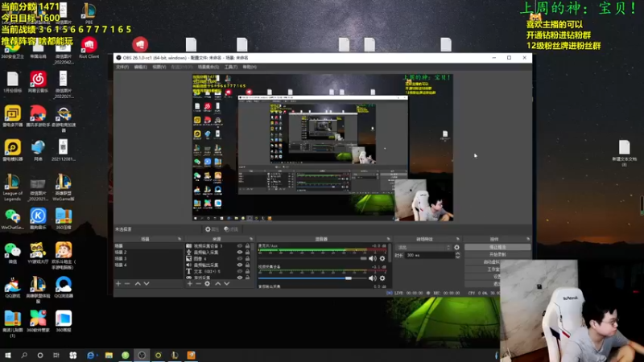Pop out the Audio Mixer dock panel
The image size is (644, 362).
tap(388, 239)
